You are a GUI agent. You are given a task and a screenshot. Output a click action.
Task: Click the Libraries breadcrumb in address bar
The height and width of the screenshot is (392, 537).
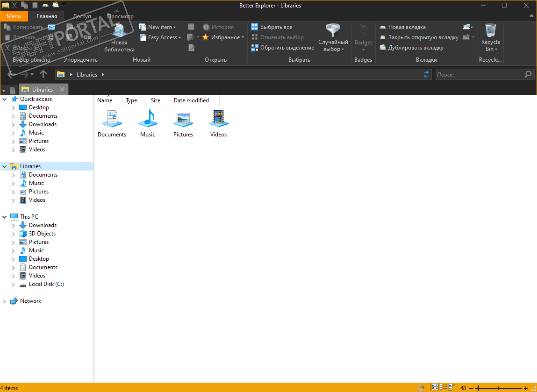pyautogui.click(x=86, y=74)
